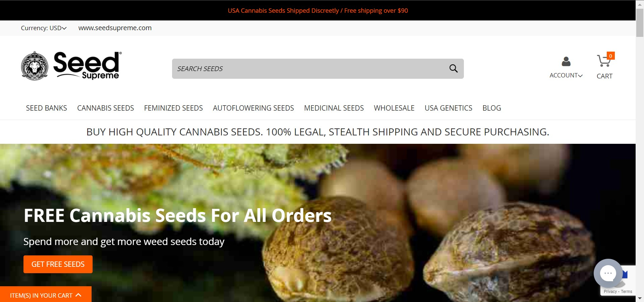This screenshot has width=644, height=302.
Task: Click the free shipping promo banner text
Action: pos(318,10)
